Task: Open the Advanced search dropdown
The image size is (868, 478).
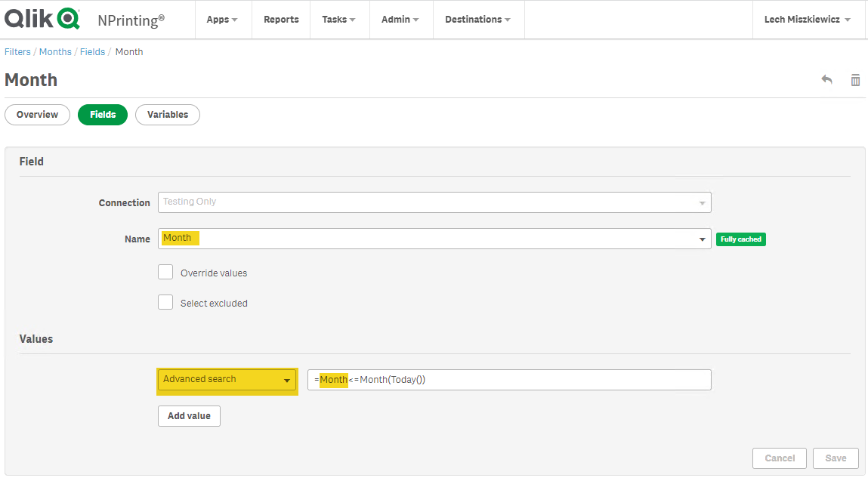Action: point(227,380)
